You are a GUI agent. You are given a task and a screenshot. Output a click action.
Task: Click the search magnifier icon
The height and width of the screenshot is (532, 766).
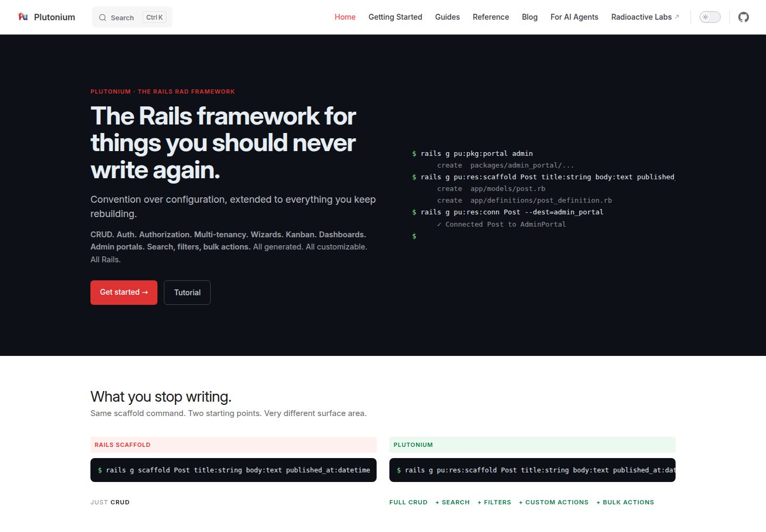(103, 18)
